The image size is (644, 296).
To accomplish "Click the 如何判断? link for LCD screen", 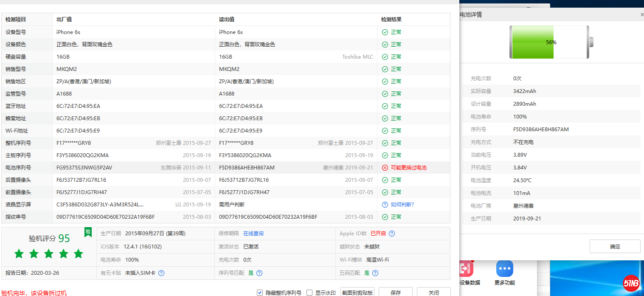I will (402, 205).
